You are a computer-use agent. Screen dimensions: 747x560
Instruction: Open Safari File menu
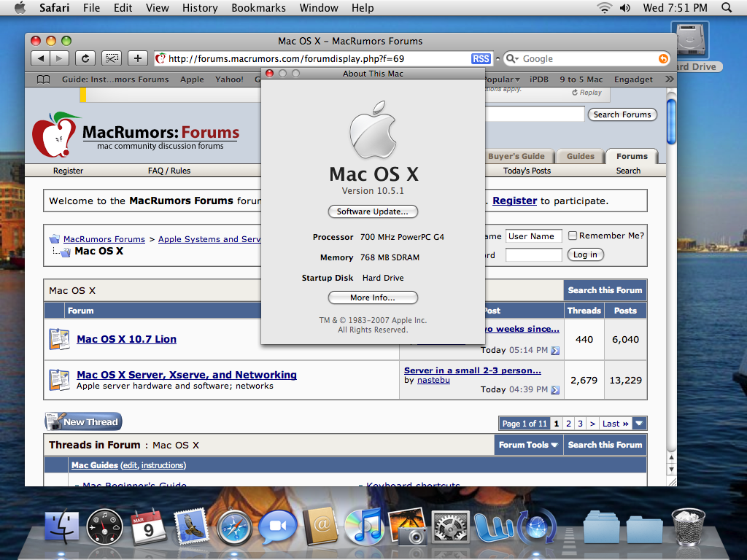[x=91, y=7]
